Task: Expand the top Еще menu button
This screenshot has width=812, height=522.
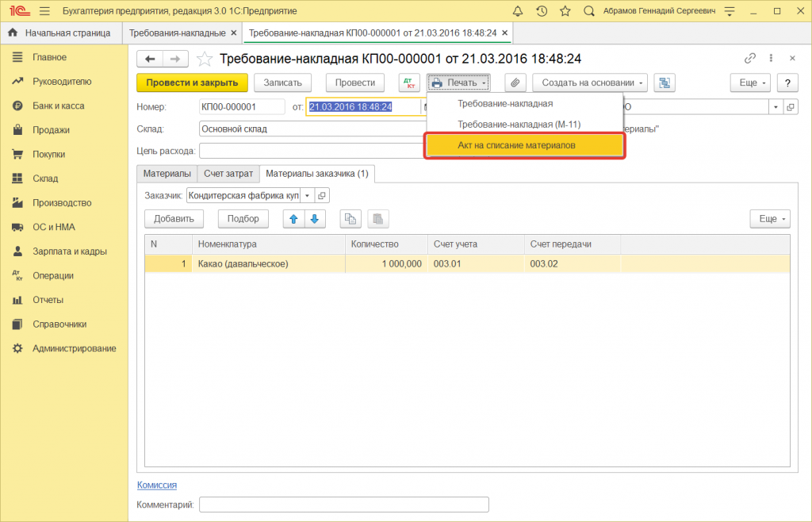Action: pos(749,83)
